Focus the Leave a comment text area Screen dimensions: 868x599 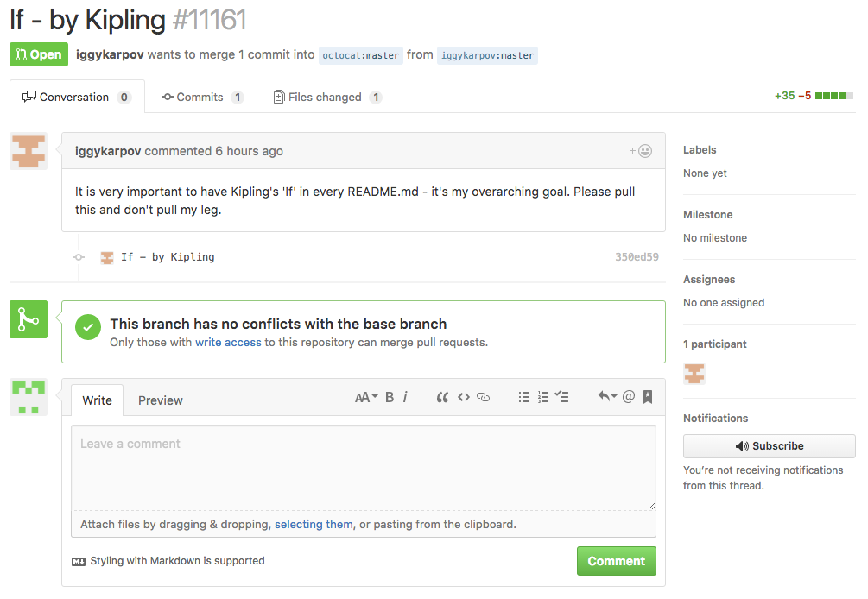pyautogui.click(x=363, y=467)
